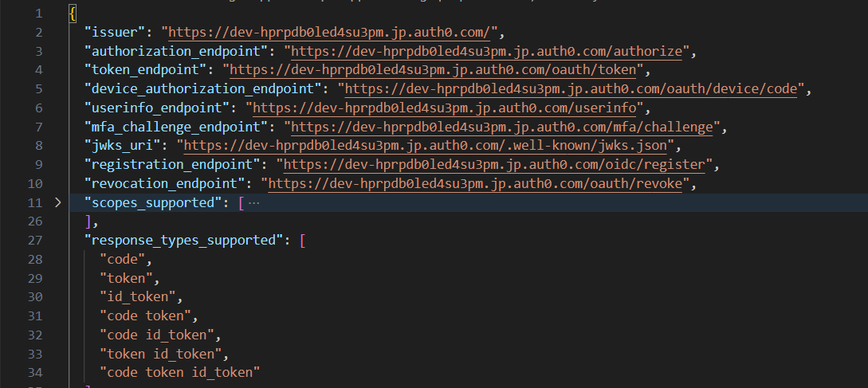Open the userinfo_endpoint URL
The height and width of the screenshot is (388, 868).
click(448, 108)
